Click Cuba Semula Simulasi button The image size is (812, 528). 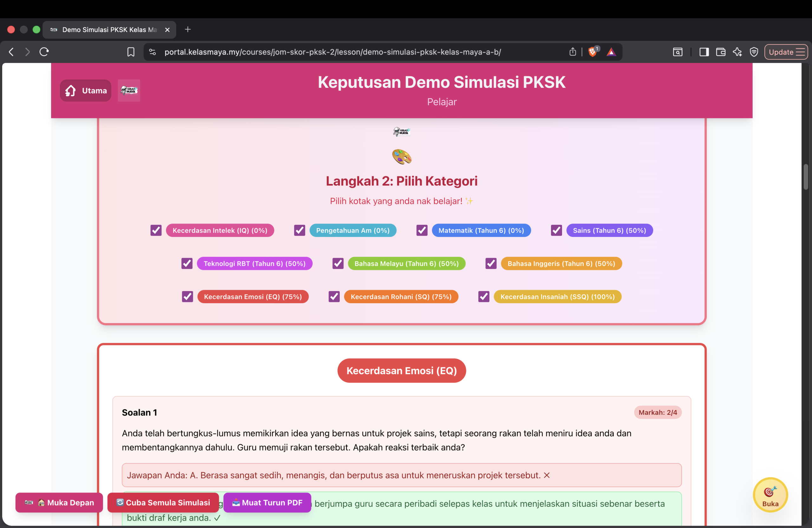[163, 502]
